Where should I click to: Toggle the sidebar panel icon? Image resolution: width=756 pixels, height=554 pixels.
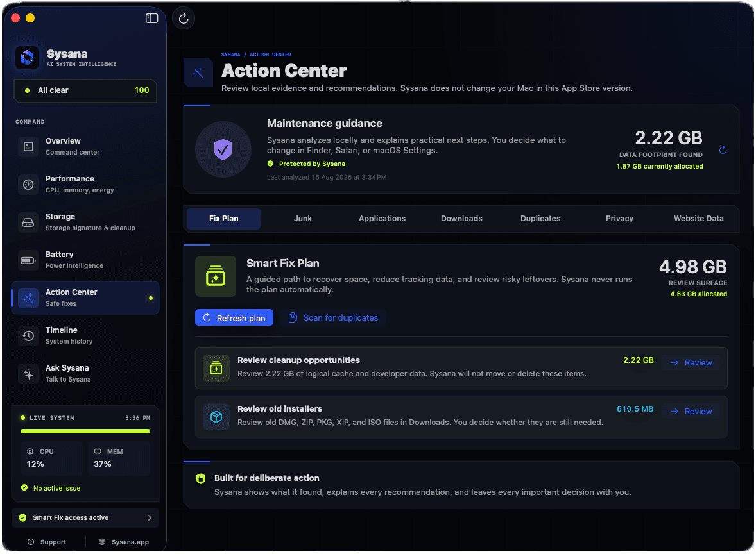[x=151, y=19]
